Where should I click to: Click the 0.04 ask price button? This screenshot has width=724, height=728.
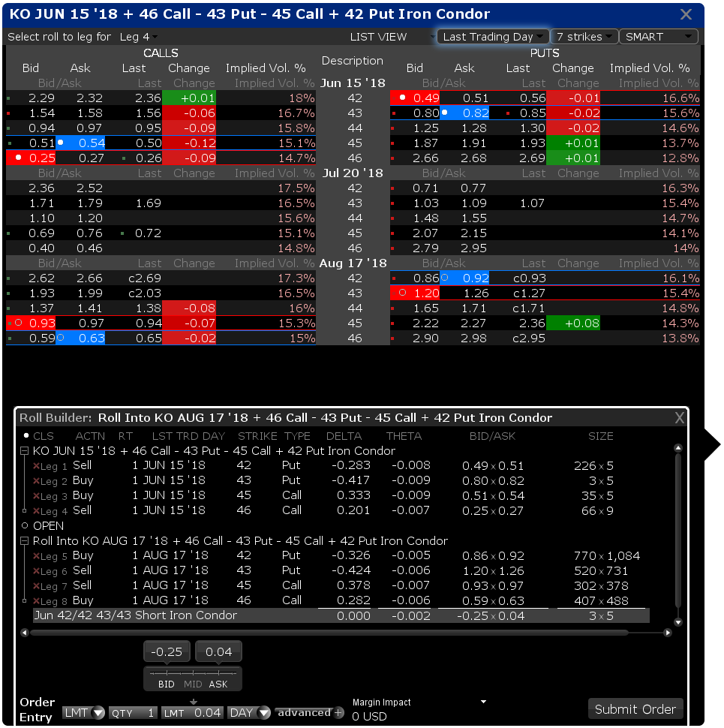tap(218, 652)
